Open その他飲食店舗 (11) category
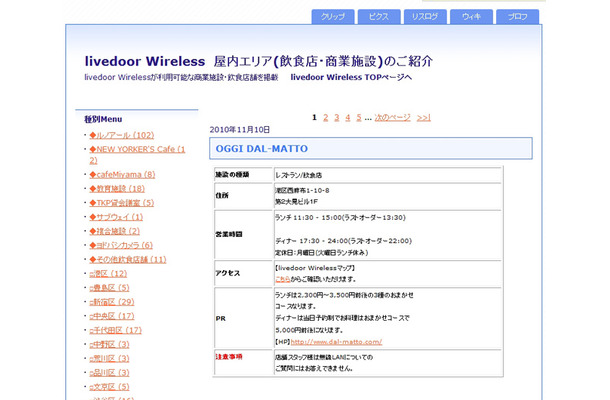Image resolution: width=610 pixels, height=400 pixels. click(x=128, y=259)
